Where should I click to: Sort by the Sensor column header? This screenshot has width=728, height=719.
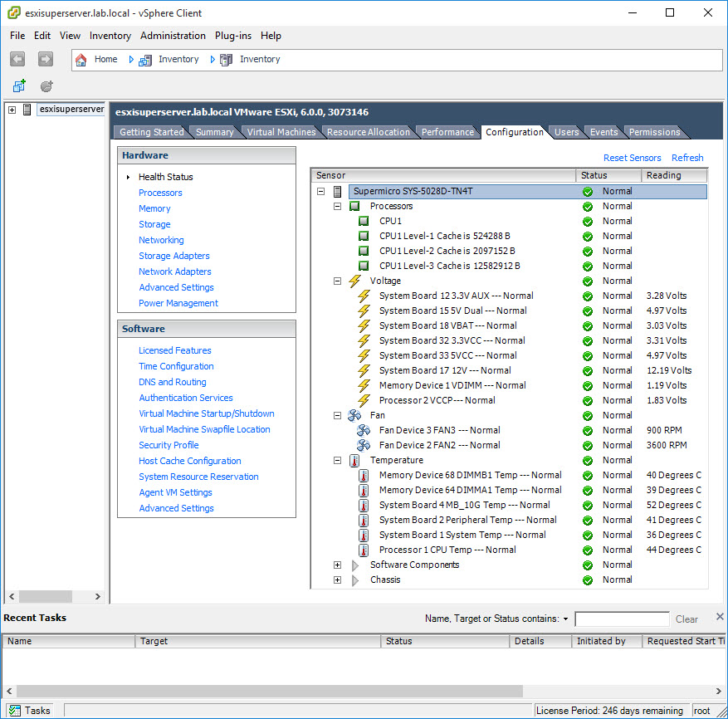coord(443,175)
